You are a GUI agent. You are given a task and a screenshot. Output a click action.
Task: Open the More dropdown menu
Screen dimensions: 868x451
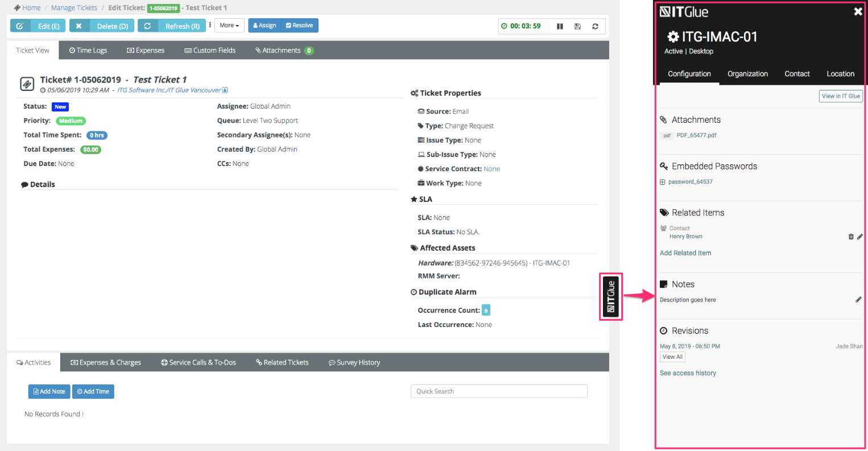pyautogui.click(x=229, y=26)
